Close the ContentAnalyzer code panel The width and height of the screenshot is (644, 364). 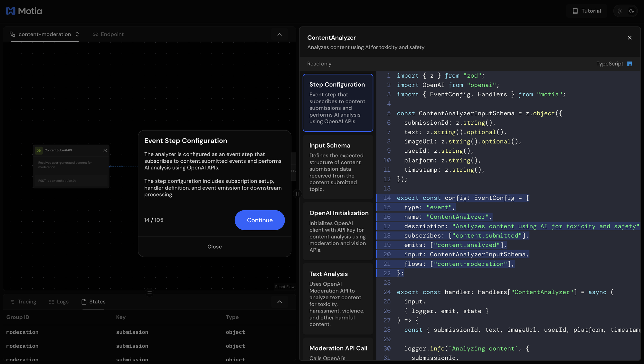point(630,38)
